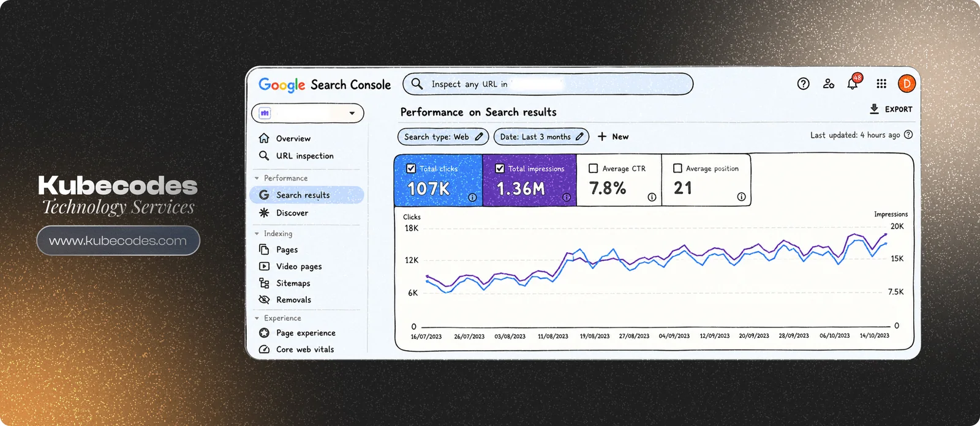Click the 107K total clicks value
The image size is (980, 426).
(x=429, y=189)
